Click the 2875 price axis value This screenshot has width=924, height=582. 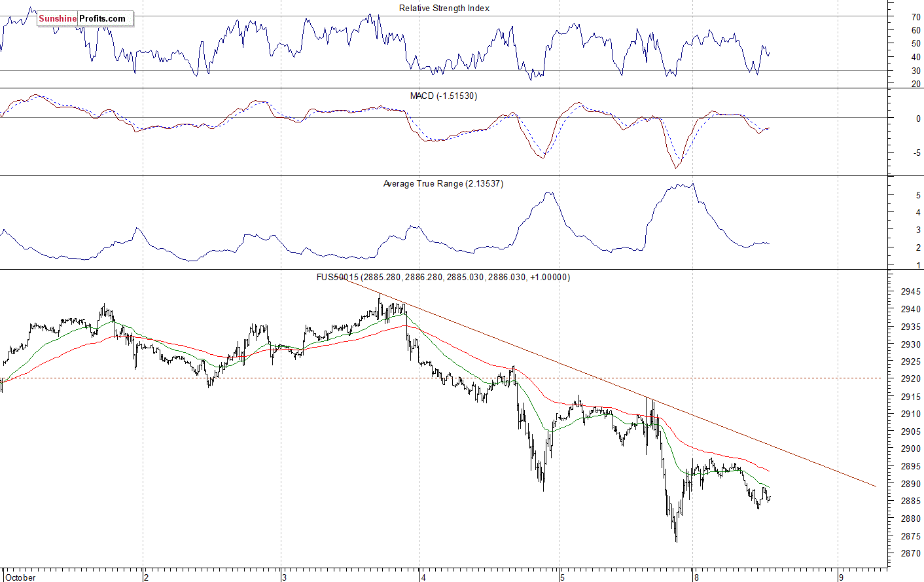coord(910,536)
